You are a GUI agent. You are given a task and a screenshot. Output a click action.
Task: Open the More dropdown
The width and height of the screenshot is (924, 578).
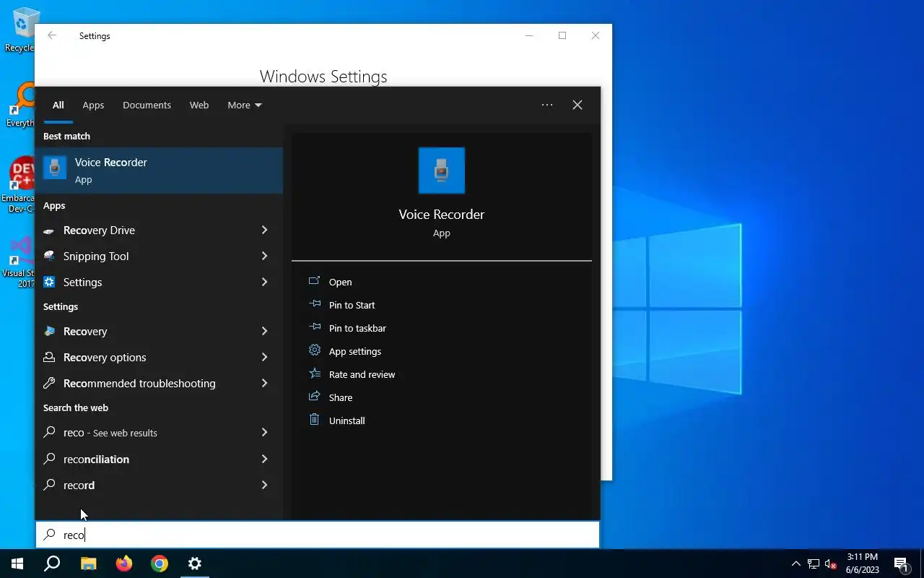click(x=245, y=105)
